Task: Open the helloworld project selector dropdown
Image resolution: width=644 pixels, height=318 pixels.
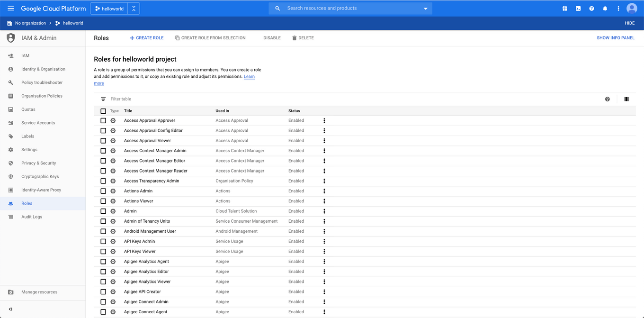Action: tap(115, 9)
